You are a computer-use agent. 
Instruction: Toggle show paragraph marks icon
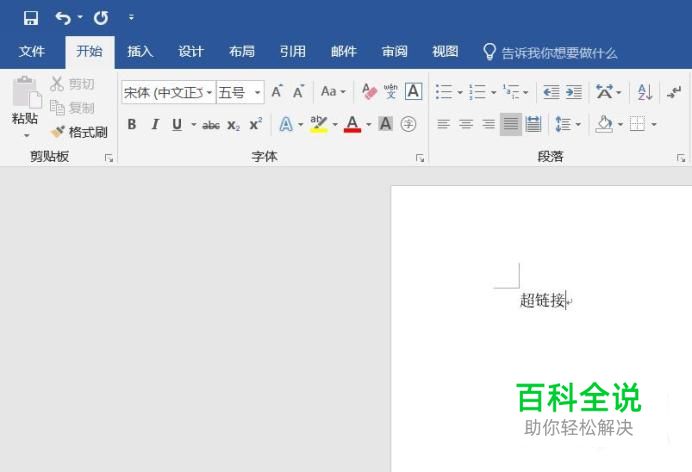[674, 92]
